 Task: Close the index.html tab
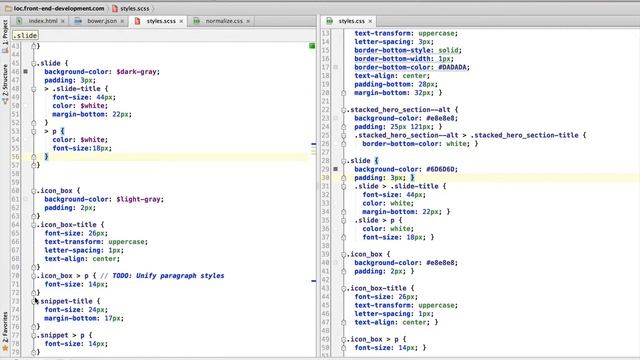pyautogui.click(x=63, y=21)
